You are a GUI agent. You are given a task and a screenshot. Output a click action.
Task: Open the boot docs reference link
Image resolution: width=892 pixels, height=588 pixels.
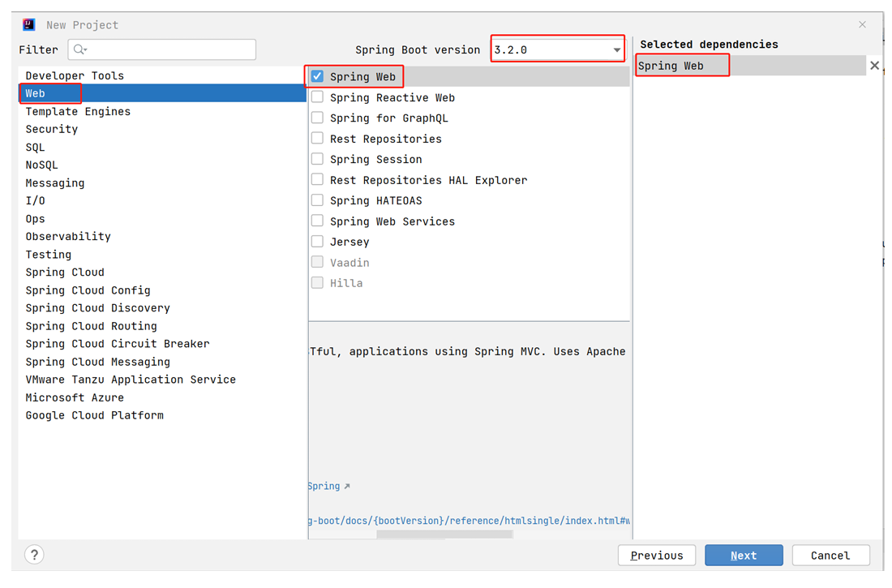(x=470, y=521)
